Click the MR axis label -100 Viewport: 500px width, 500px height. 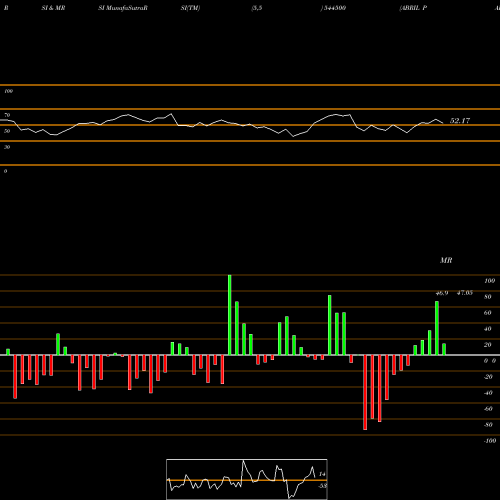(490, 441)
